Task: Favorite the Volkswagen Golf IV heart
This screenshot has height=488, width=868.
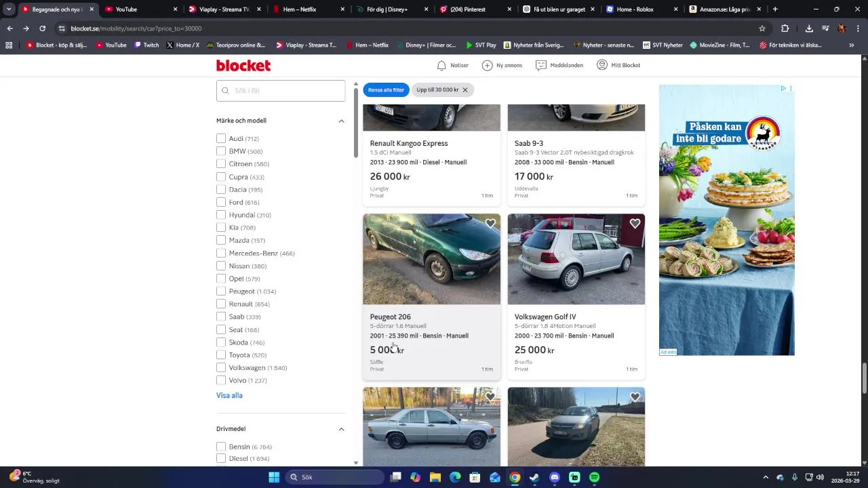Action: click(635, 224)
